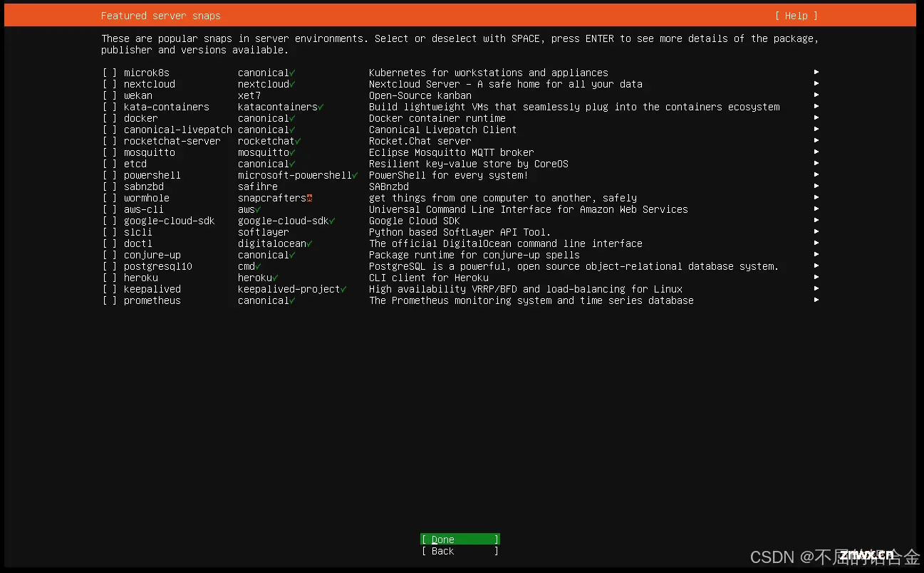The image size is (924, 573).
Task: Open details arrow for microk8s row
Action: tap(816, 72)
